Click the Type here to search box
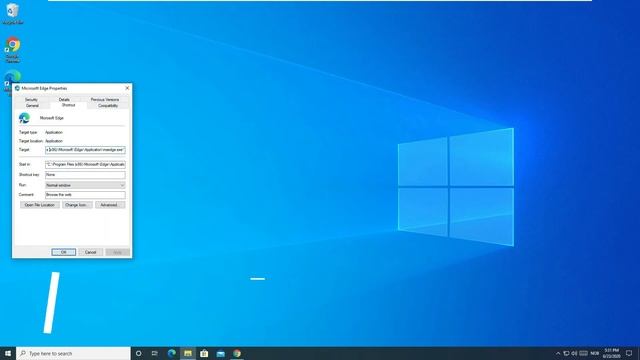 [73, 353]
